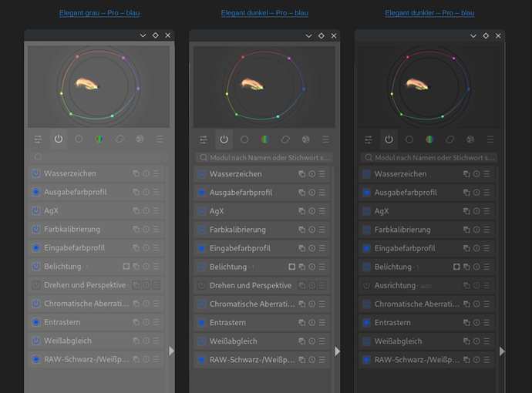Select active modules power tab in left panel
Image resolution: width=532 pixels, height=393 pixels.
pyautogui.click(x=59, y=139)
